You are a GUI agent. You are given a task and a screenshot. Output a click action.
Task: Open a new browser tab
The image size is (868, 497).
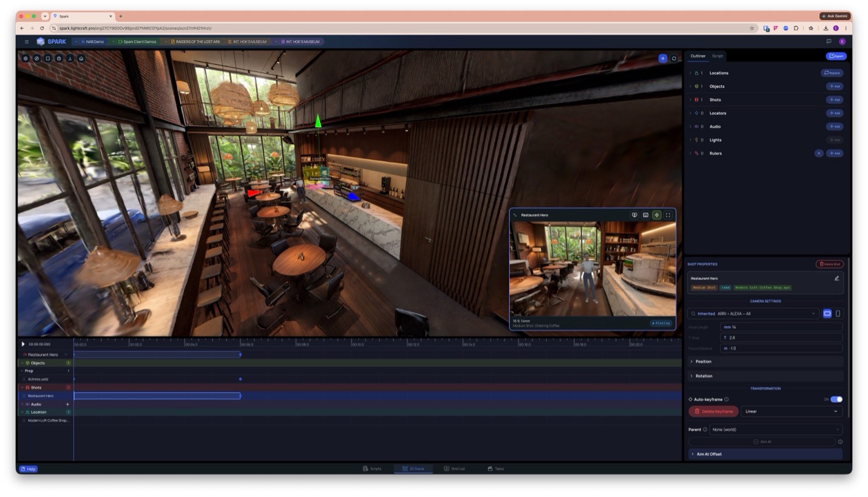click(x=120, y=16)
